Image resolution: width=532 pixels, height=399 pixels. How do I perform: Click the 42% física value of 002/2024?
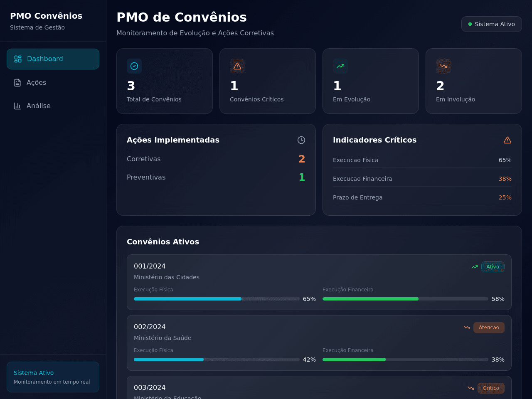[x=309, y=360]
